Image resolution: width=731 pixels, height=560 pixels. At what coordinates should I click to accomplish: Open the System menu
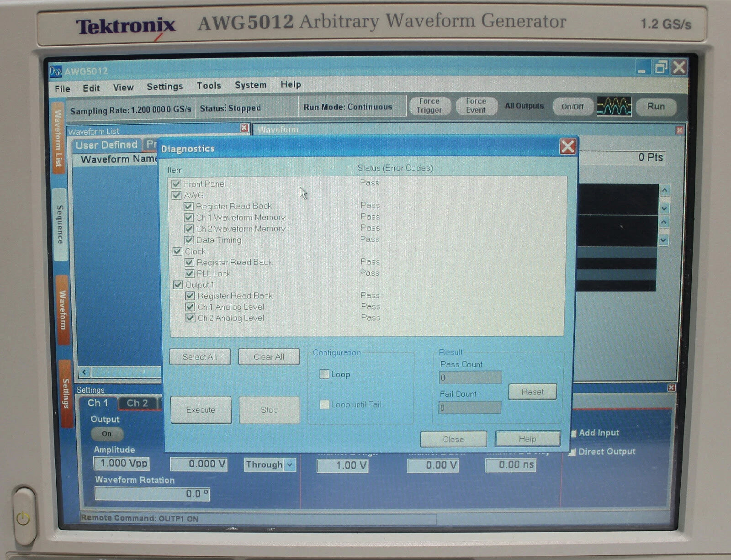250,85
